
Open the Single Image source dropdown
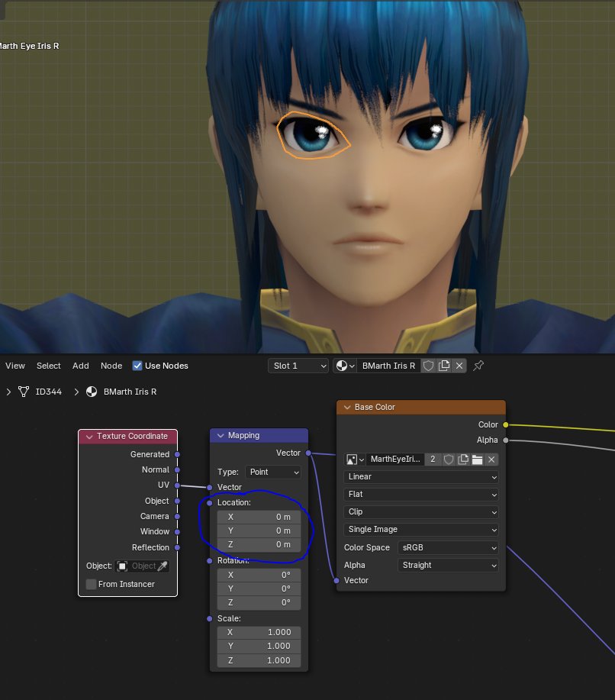(421, 530)
